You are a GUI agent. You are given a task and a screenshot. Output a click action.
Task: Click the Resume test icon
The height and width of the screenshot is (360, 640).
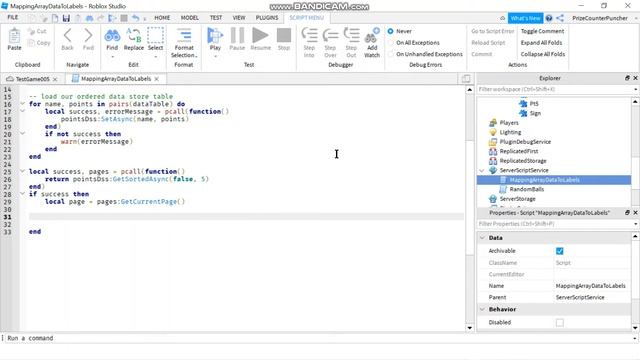[x=260, y=36]
